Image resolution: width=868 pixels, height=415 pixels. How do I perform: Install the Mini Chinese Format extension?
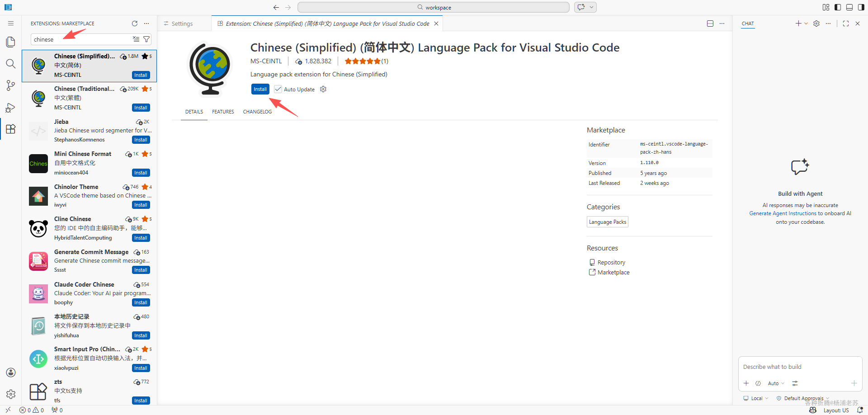(x=141, y=173)
